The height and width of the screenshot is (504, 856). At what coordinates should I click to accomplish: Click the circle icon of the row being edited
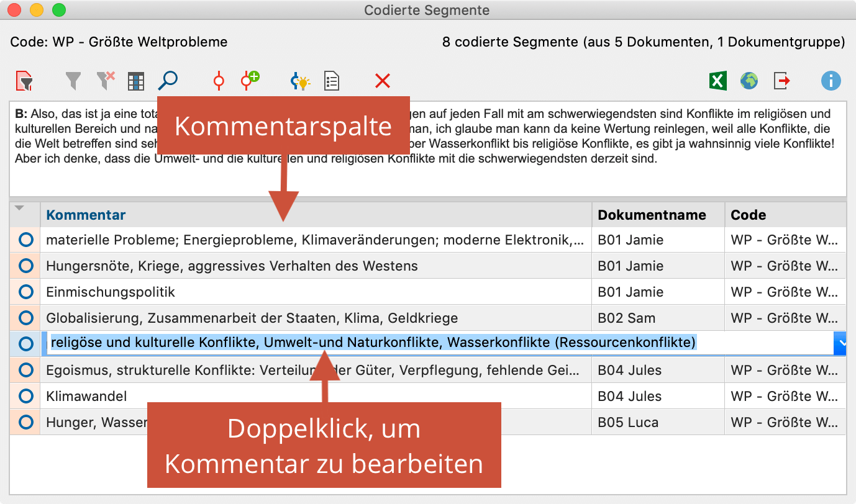click(25, 344)
